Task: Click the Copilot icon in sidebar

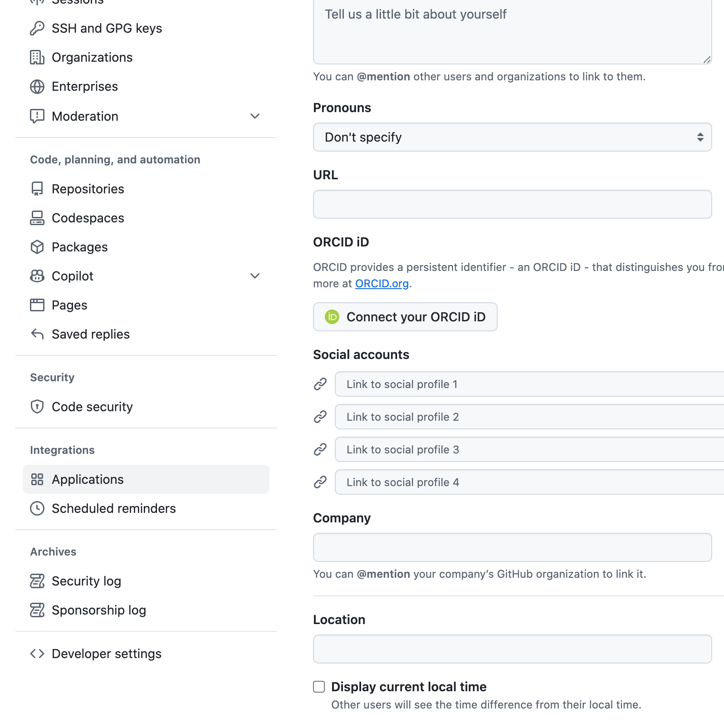Action: pyautogui.click(x=37, y=276)
